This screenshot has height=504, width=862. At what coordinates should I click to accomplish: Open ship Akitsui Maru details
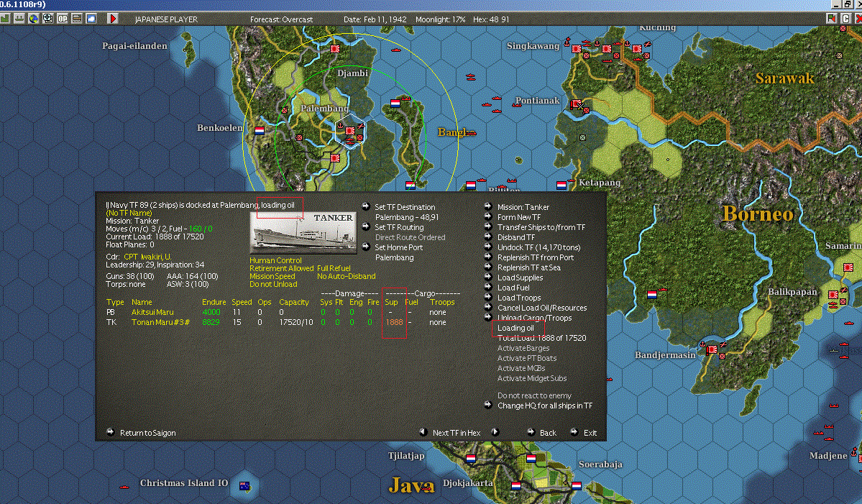tap(152, 312)
